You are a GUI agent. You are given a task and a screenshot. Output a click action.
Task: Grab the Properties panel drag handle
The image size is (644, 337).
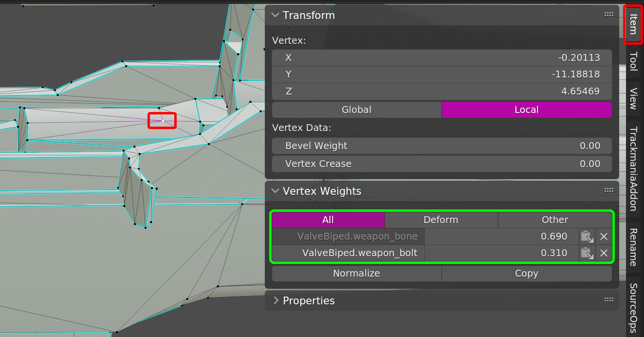coord(608,300)
